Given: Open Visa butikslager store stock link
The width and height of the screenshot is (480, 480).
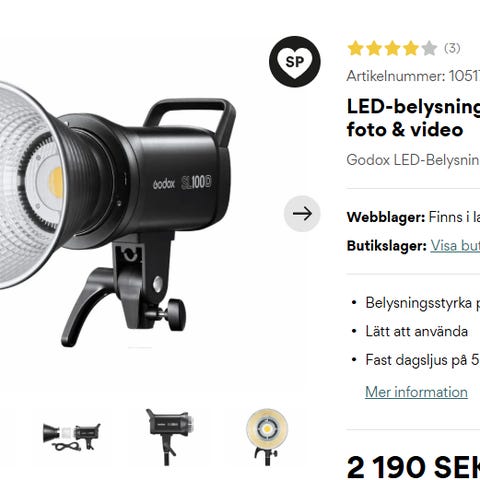Looking at the screenshot, I should (455, 246).
